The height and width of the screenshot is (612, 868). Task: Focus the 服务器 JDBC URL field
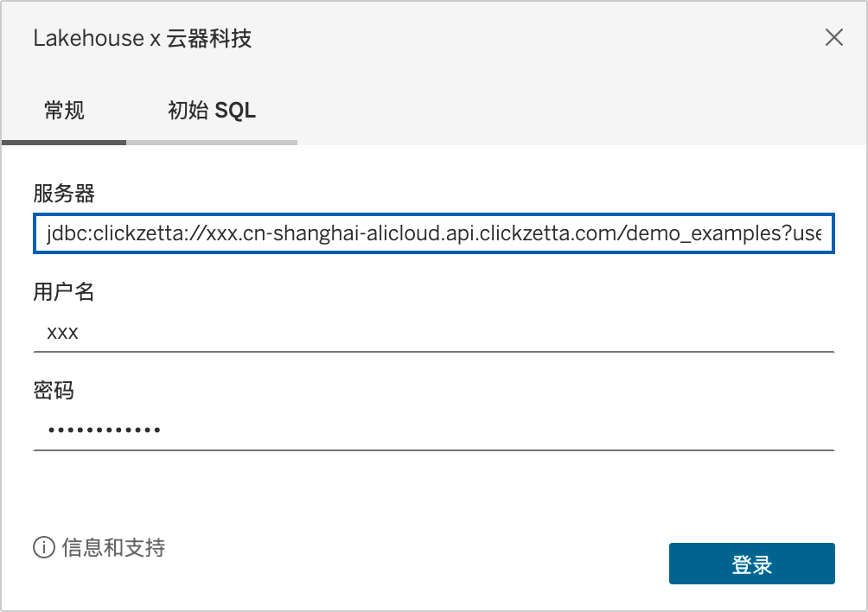click(434, 233)
